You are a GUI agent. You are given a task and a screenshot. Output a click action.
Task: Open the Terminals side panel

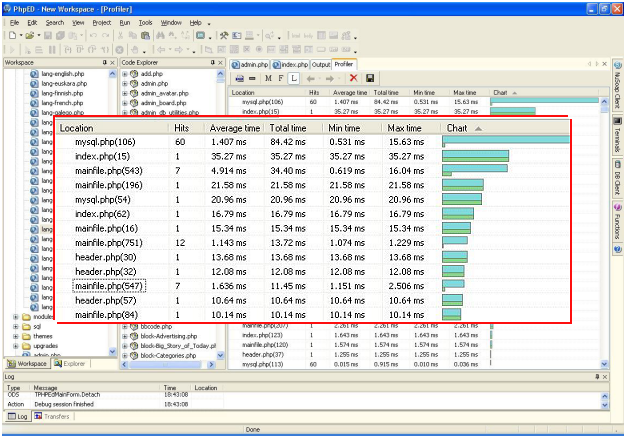(617, 136)
